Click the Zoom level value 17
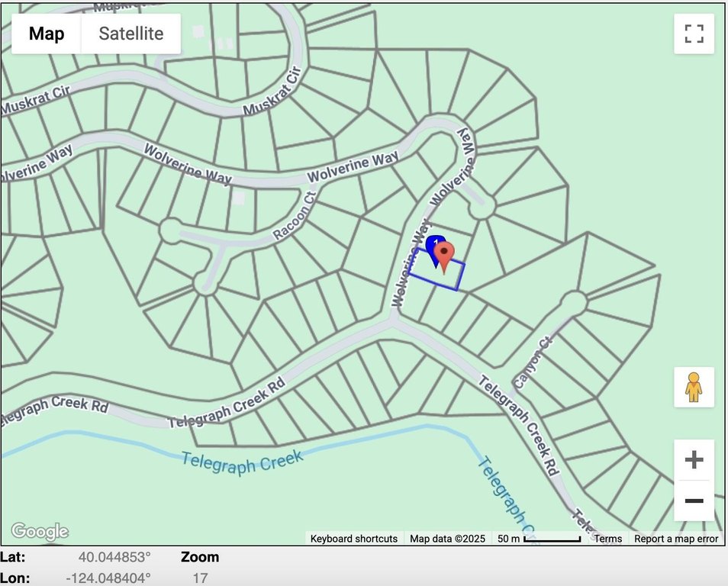 pyautogui.click(x=200, y=578)
